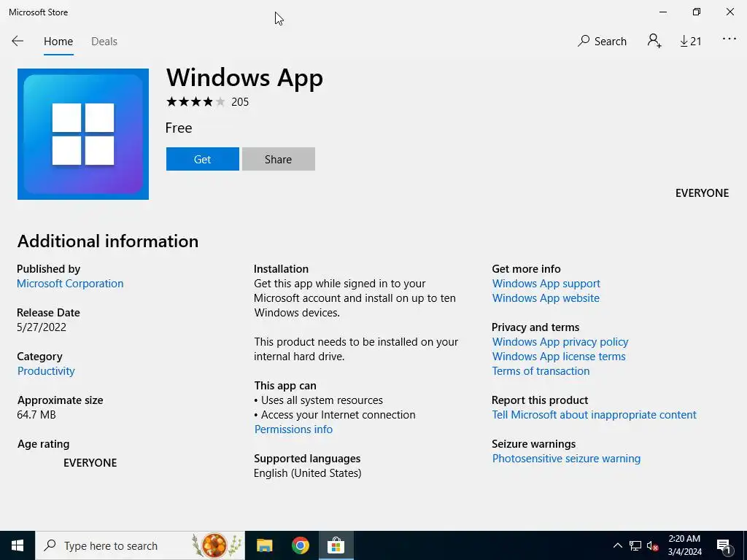This screenshot has width=747, height=560.
Task: Open the Action Center notifications icon
Action: tap(724, 545)
